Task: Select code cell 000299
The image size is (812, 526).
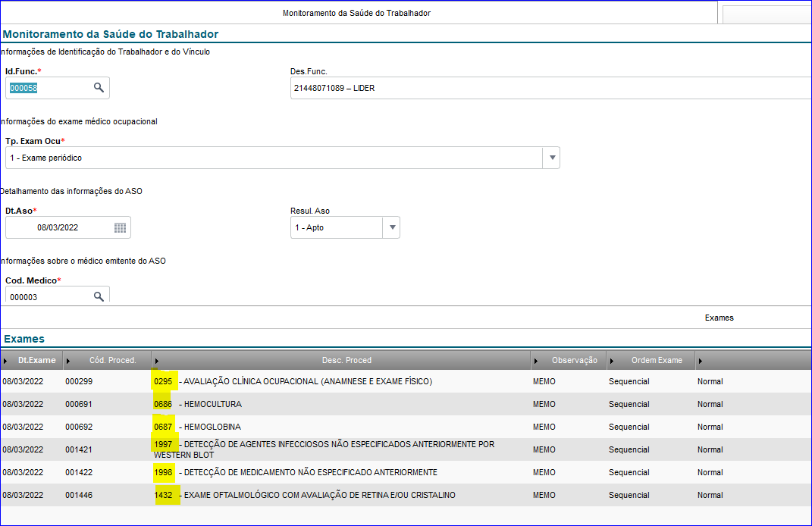Action: (79, 381)
